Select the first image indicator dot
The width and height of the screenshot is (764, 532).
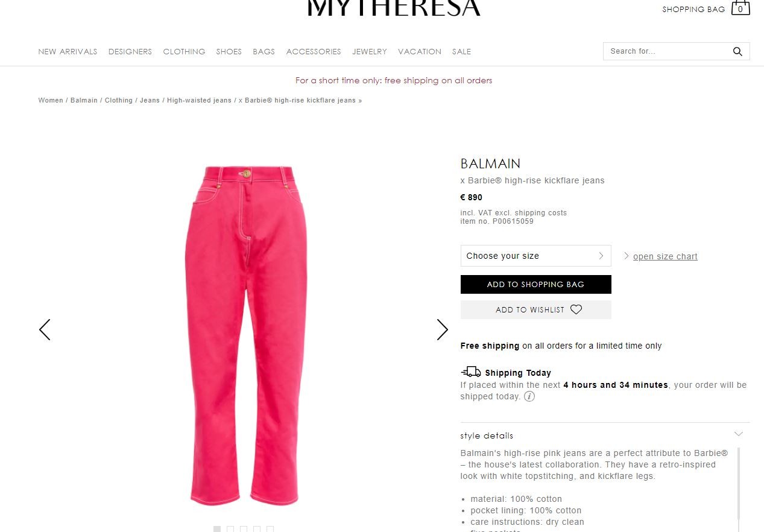click(x=217, y=529)
